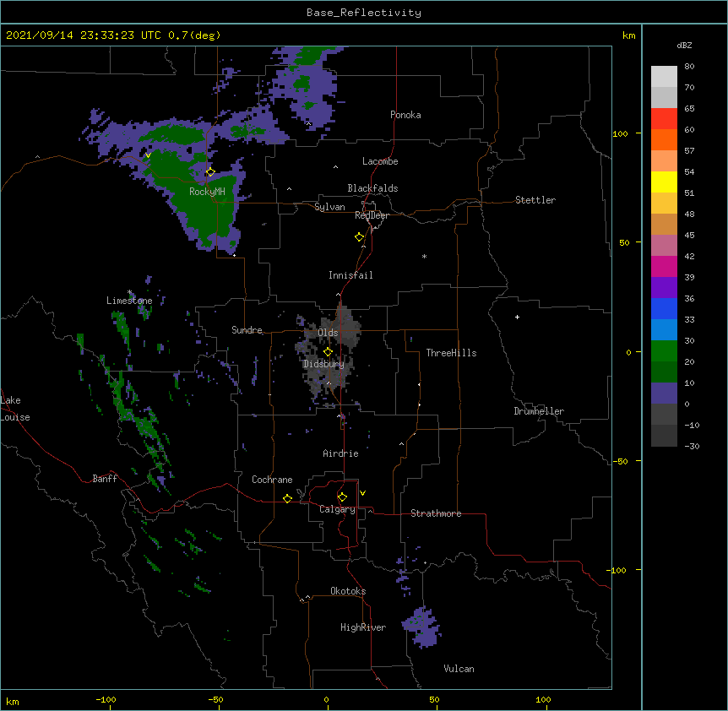Click the -100 tick on the bottom axis
Viewport: 728px width, 711px height.
pyautogui.click(x=106, y=700)
